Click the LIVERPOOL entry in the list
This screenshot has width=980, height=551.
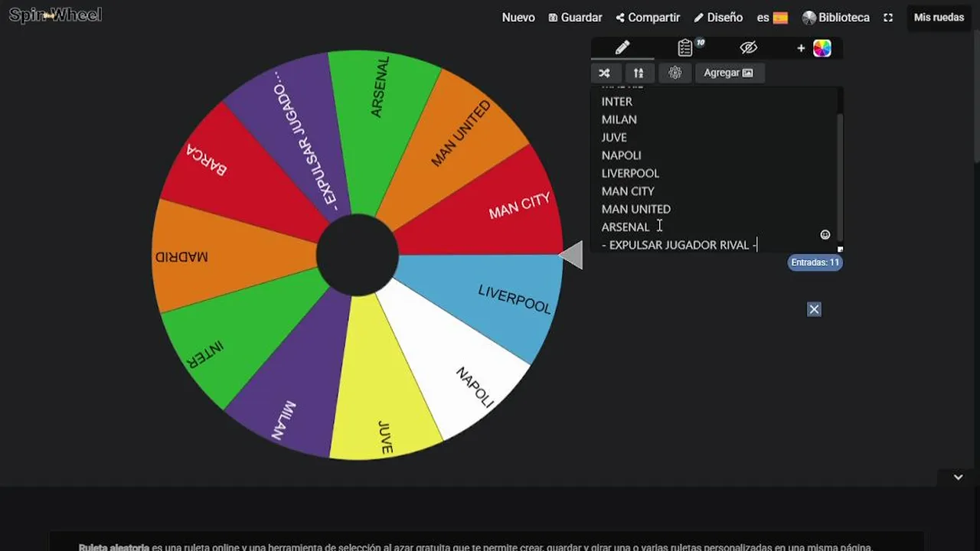[630, 173]
